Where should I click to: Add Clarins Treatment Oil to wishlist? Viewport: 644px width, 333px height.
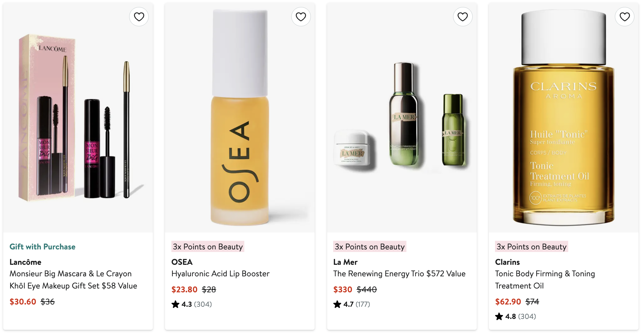624,17
